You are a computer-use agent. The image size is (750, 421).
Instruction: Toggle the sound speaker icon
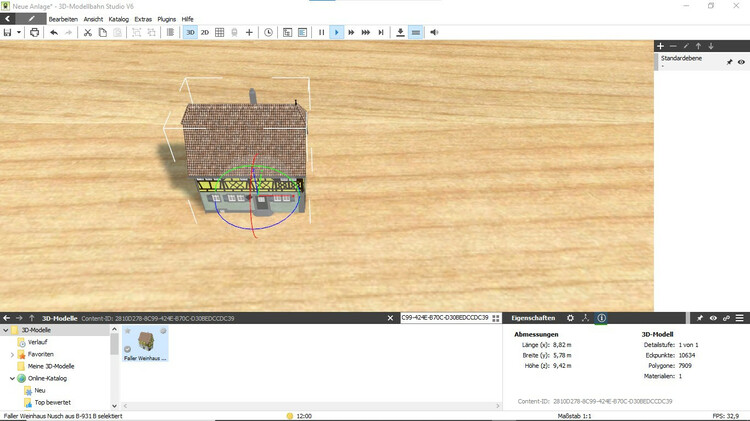pos(434,32)
